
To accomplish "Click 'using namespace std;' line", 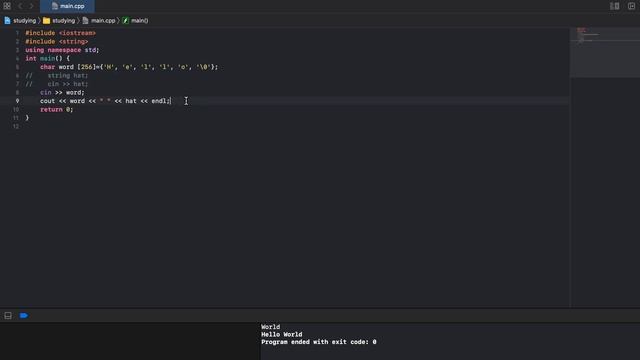I will [62, 50].
